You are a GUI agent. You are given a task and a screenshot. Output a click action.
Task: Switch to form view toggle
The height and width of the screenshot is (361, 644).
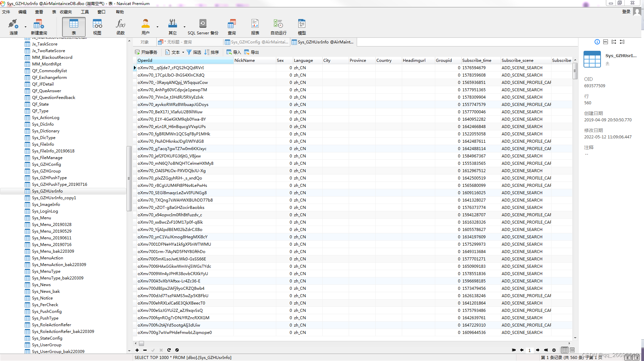[x=572, y=350]
